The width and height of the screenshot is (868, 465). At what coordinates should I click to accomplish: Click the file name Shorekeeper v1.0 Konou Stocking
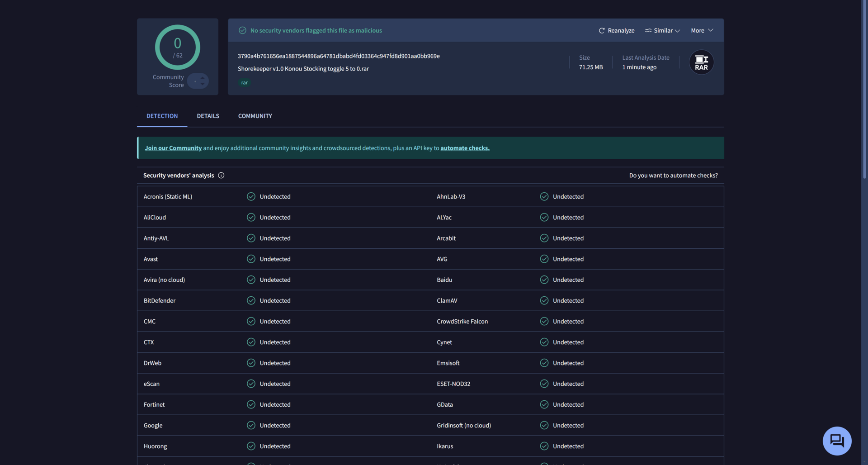pyautogui.click(x=303, y=69)
